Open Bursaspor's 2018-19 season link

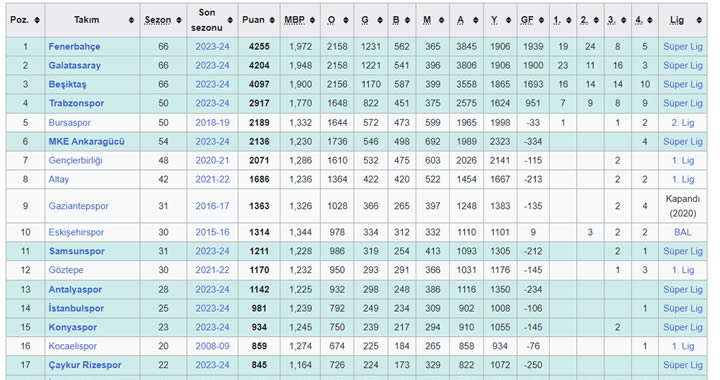click(x=212, y=123)
